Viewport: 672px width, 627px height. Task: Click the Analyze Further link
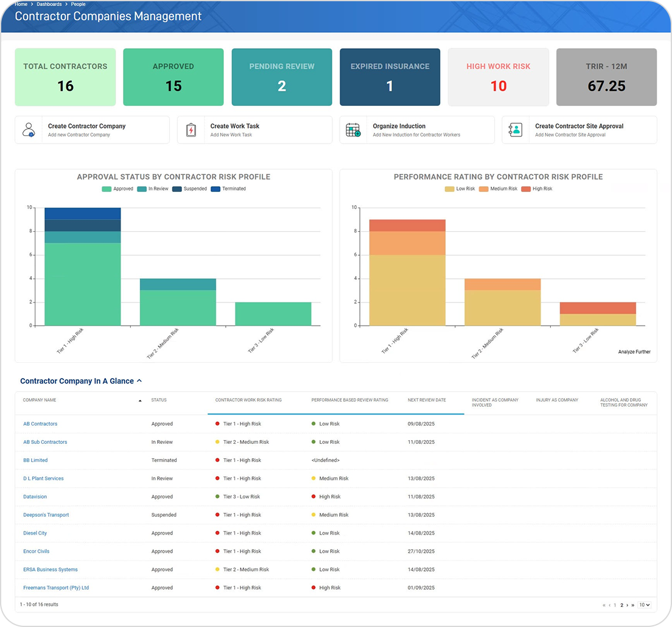pyautogui.click(x=634, y=352)
